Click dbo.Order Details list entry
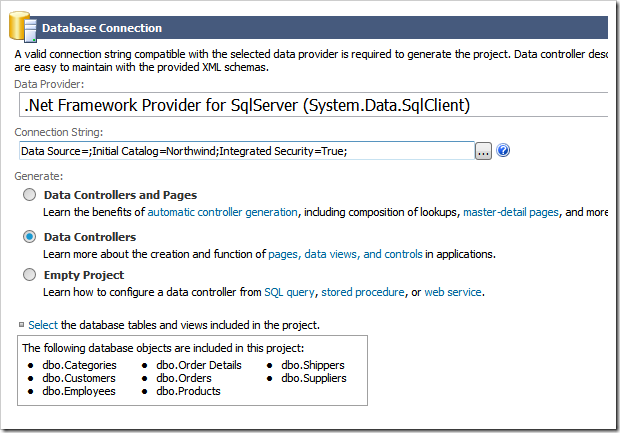Screen dimensions: 620x433 point(198,365)
